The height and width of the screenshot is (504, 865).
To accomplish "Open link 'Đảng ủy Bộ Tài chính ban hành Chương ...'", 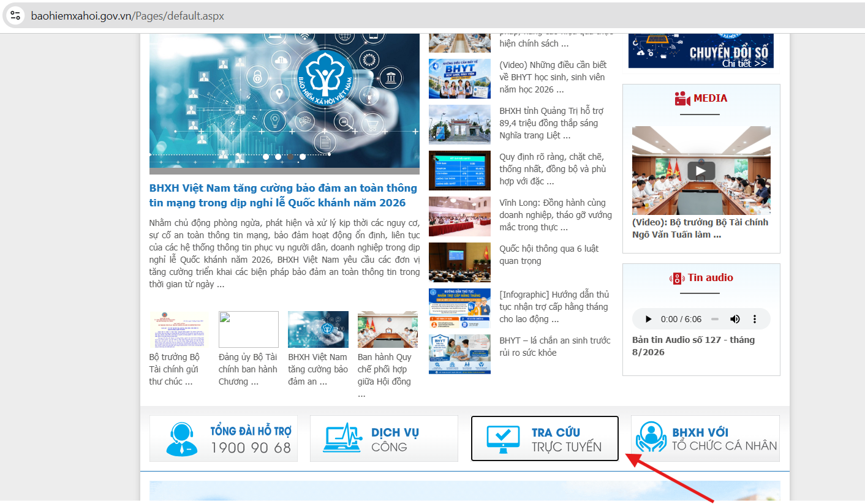I will (248, 369).
